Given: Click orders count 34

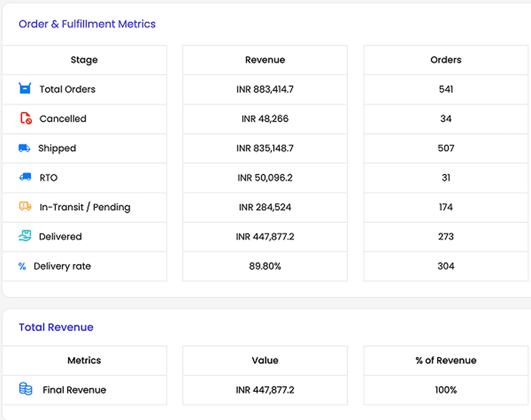Looking at the screenshot, I should click(446, 119).
